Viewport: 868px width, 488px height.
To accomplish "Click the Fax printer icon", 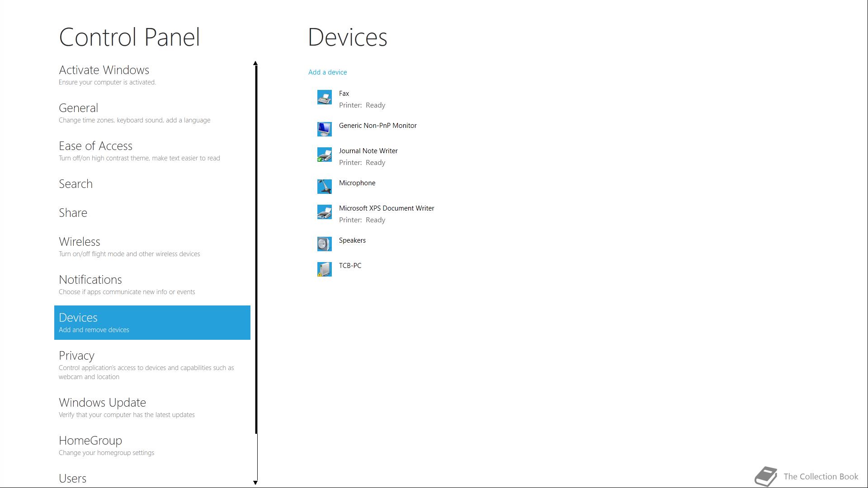I will tap(324, 97).
